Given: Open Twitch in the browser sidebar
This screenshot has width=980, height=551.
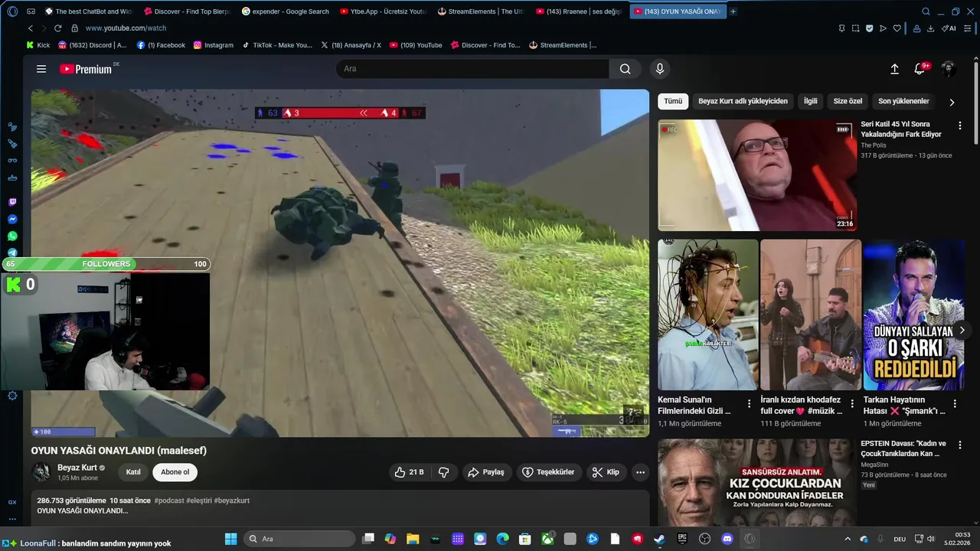Looking at the screenshot, I should coord(12,203).
